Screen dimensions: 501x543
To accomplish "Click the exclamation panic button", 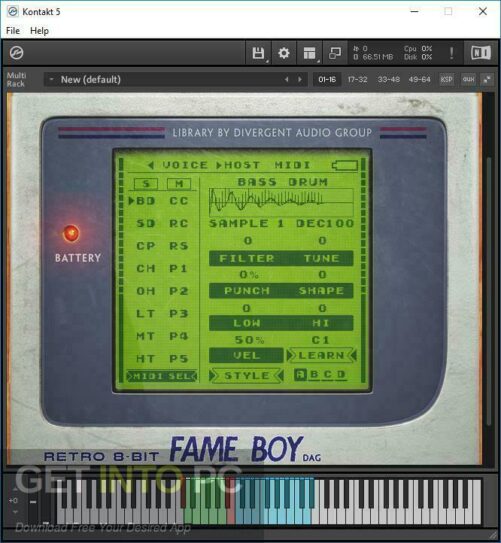I will [x=451, y=53].
